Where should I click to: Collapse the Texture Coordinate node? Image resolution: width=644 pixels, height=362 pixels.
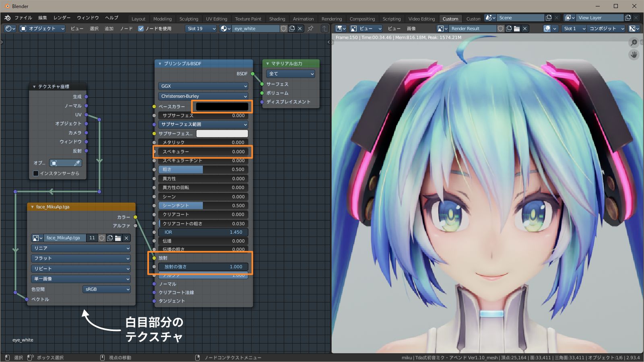34,86
